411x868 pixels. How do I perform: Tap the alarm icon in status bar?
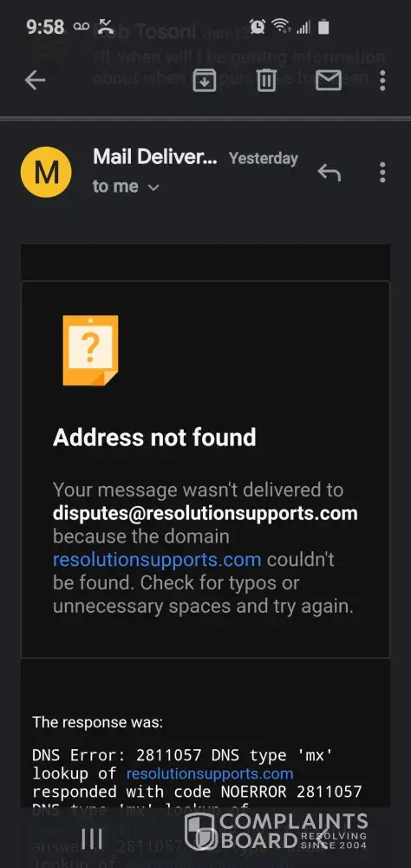click(x=258, y=26)
